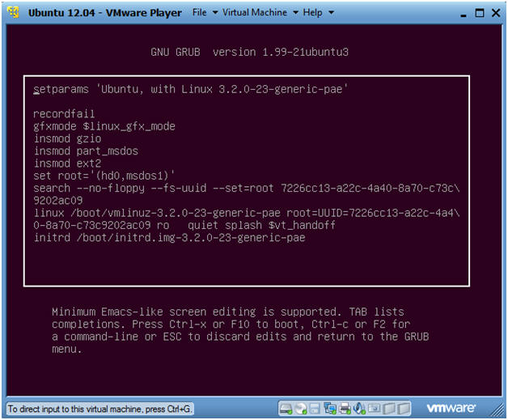Maximize the VMware Player window
The height and width of the screenshot is (420, 508).
pos(480,13)
